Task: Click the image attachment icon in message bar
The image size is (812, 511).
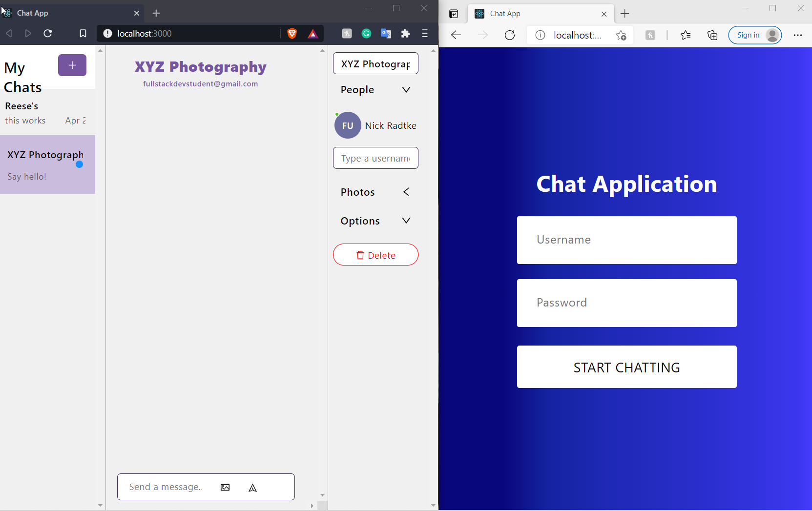Action: point(225,487)
